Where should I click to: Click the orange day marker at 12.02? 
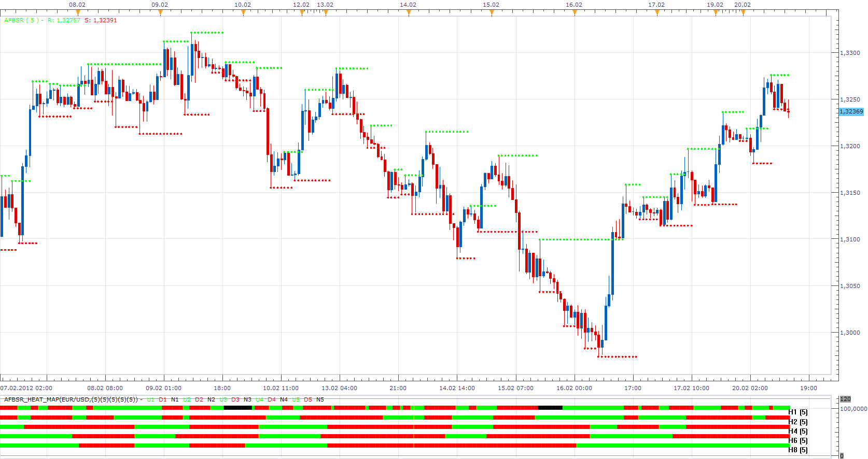302,13
